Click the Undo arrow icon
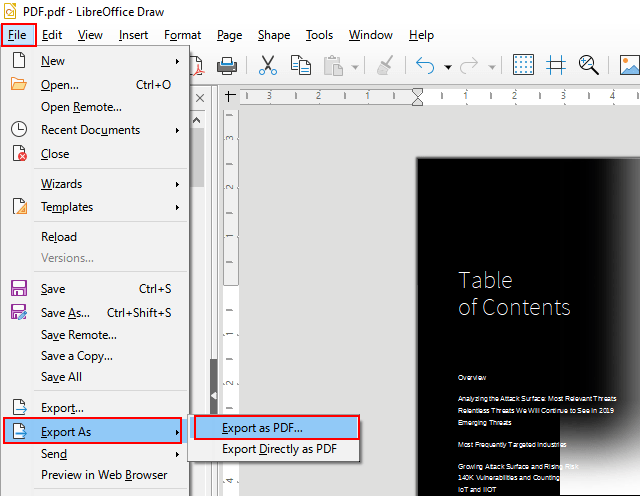This screenshot has height=496, width=640. click(425, 65)
